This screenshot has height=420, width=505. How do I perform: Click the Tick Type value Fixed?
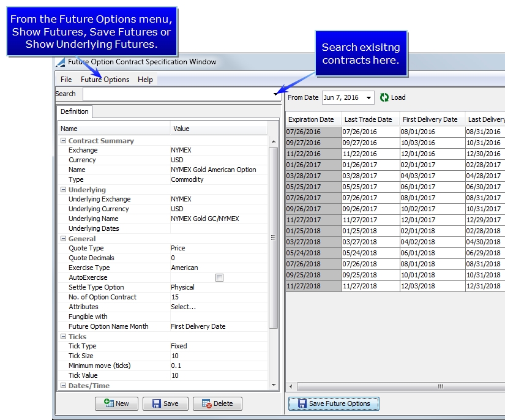pyautogui.click(x=179, y=346)
